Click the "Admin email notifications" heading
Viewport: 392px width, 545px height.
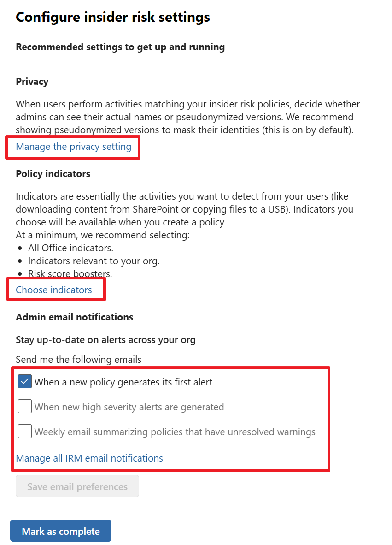74,317
